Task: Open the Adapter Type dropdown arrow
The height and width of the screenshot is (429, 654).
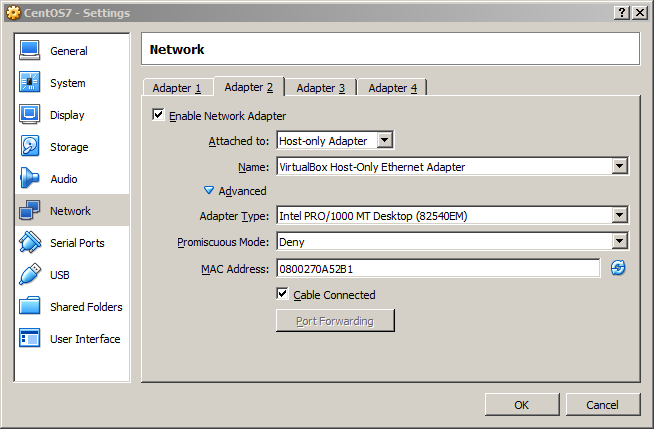Action: [620, 215]
